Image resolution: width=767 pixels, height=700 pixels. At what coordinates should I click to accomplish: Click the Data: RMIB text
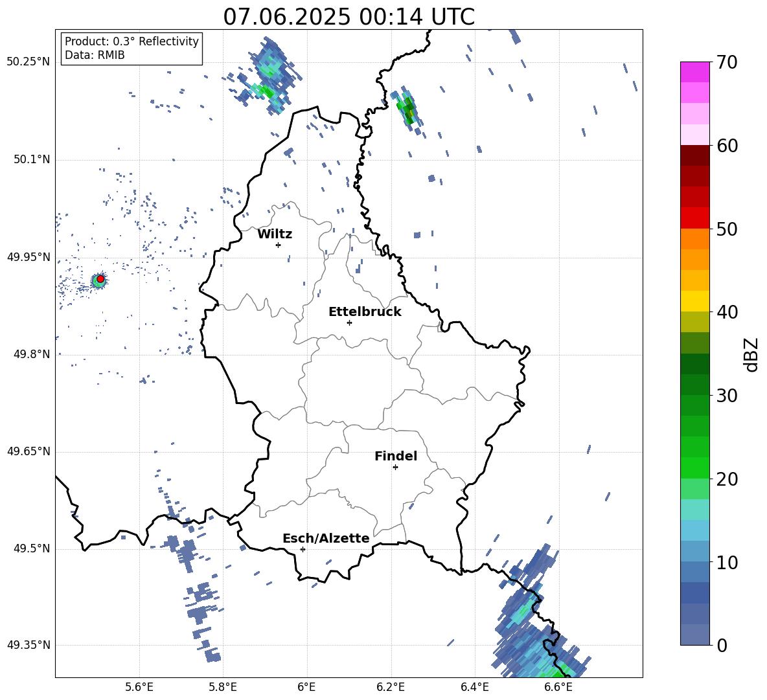tap(95, 55)
